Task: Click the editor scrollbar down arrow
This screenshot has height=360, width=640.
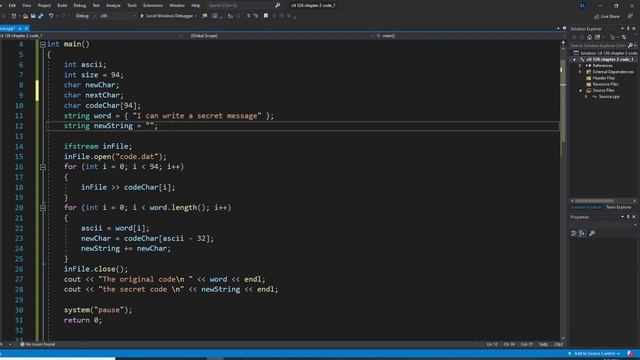Action: [x=563, y=338]
